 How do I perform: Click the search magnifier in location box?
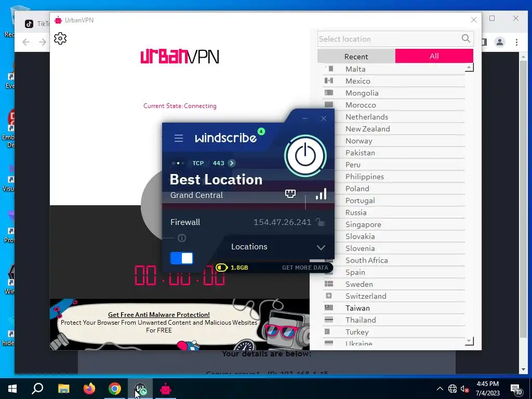[466, 38]
